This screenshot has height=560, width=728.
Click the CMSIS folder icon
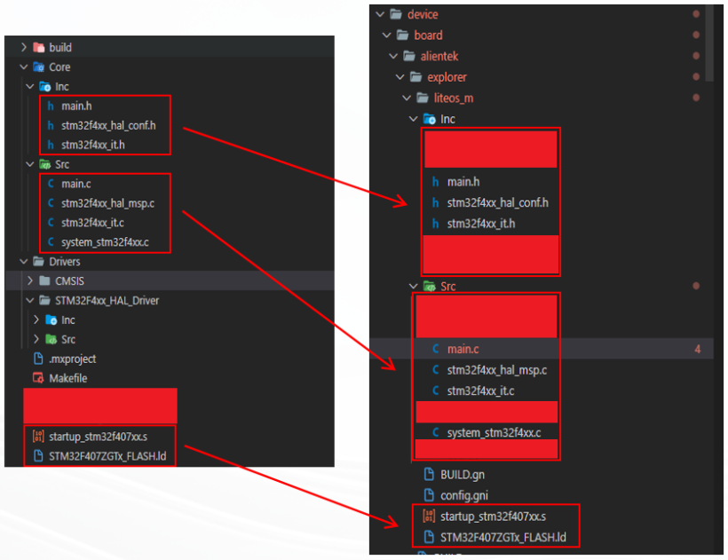tap(44, 281)
